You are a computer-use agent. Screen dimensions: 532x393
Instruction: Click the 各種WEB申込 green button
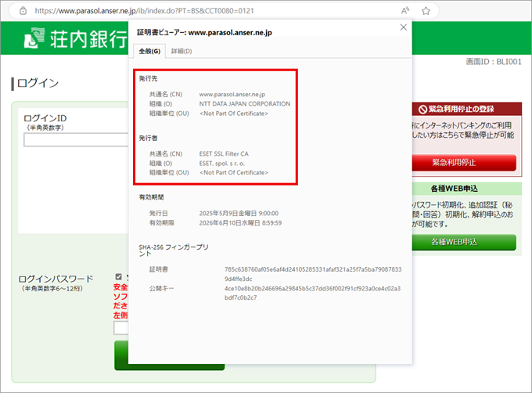464,242
